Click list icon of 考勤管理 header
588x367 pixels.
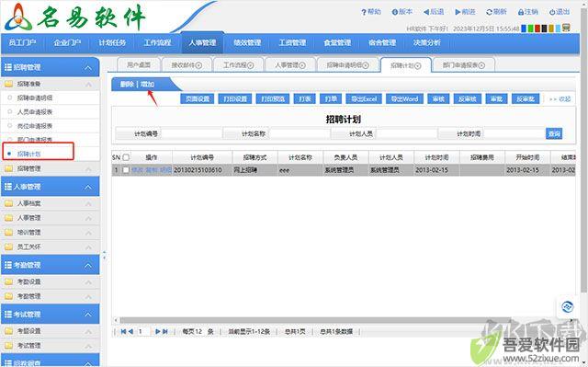(x=8, y=265)
